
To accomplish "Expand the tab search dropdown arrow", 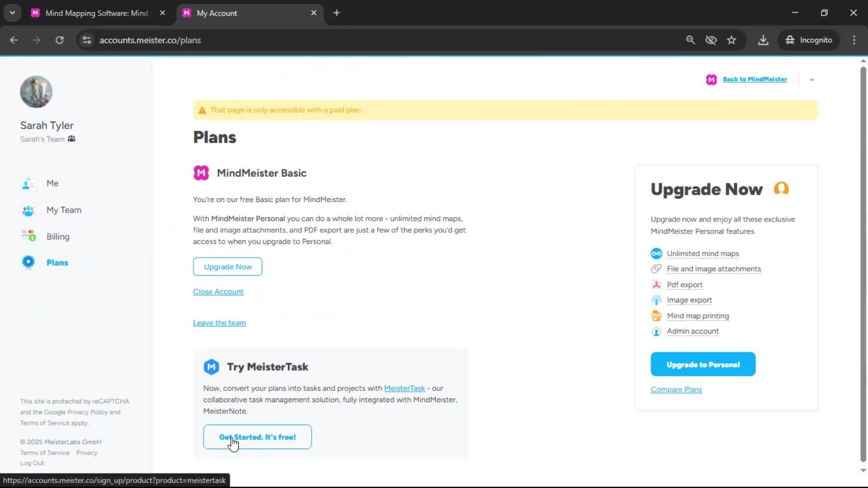I will pos(13,13).
